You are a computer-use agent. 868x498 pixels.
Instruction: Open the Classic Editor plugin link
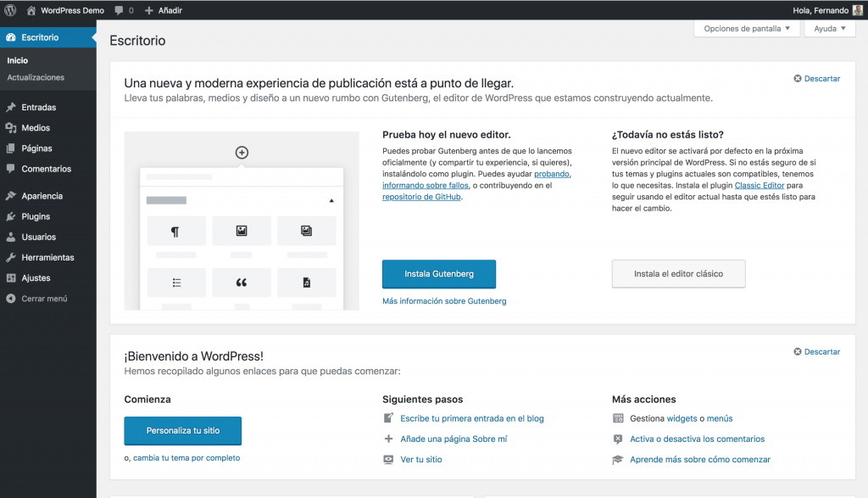point(759,186)
